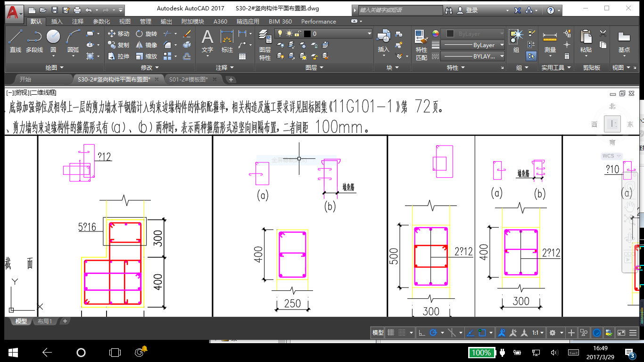Viewport: 644px width, 362px height.
Task: Open the Parametric (参数化) ribbon tab
Action: [101, 21]
